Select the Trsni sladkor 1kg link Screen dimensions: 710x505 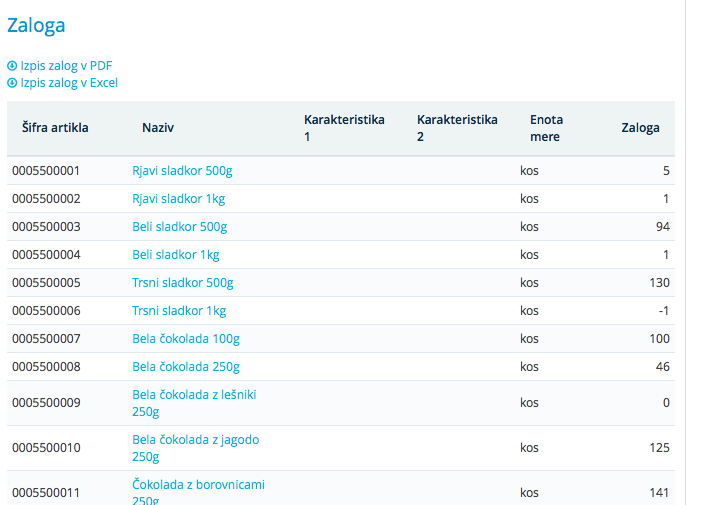(179, 311)
